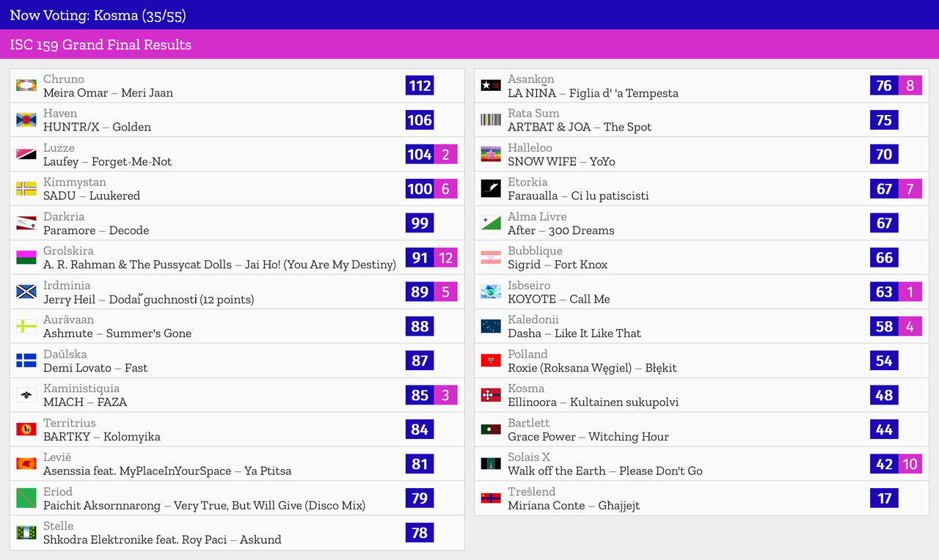Click the Etorkia flag icon
This screenshot has width=939, height=560.
(491, 189)
